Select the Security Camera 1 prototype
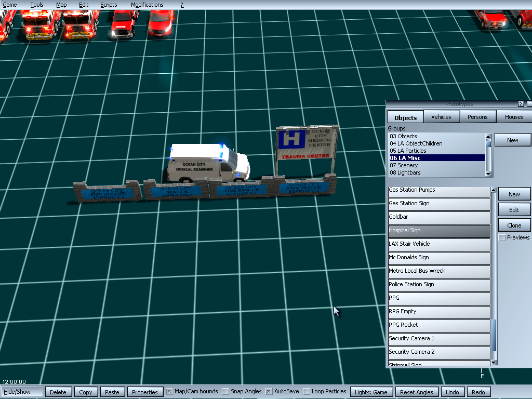 tap(439, 340)
